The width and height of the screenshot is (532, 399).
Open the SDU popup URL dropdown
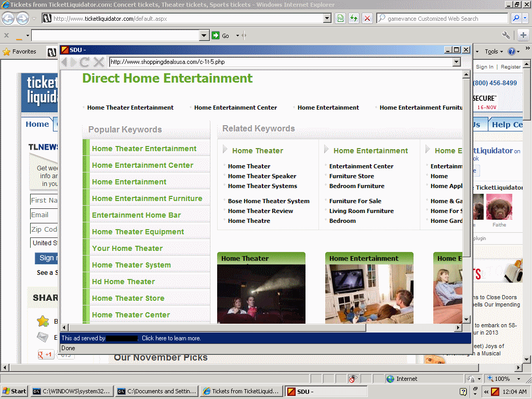click(456, 62)
